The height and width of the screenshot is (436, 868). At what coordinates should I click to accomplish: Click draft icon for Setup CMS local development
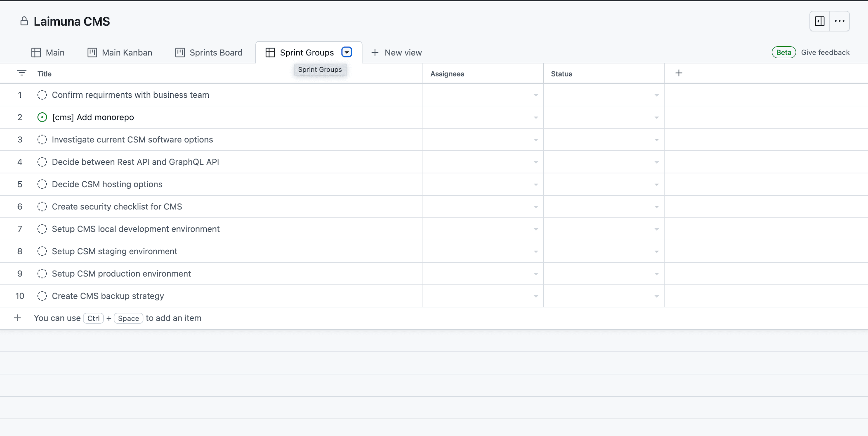(x=42, y=229)
